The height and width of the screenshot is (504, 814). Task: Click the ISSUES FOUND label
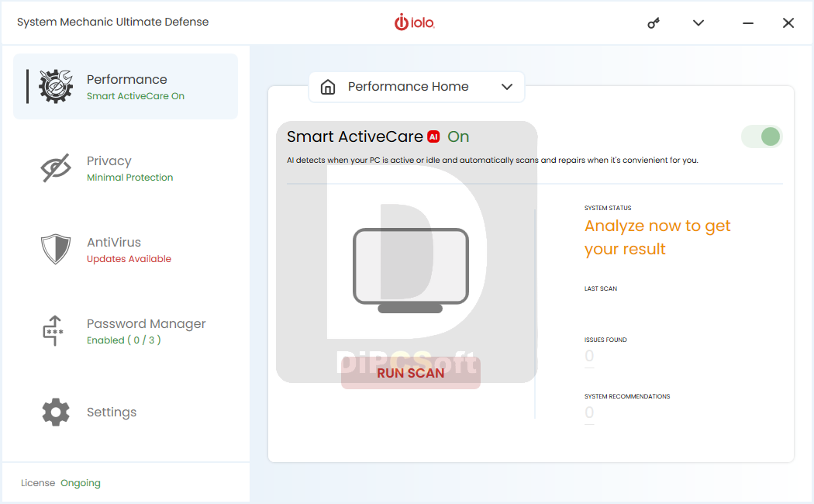(x=605, y=340)
